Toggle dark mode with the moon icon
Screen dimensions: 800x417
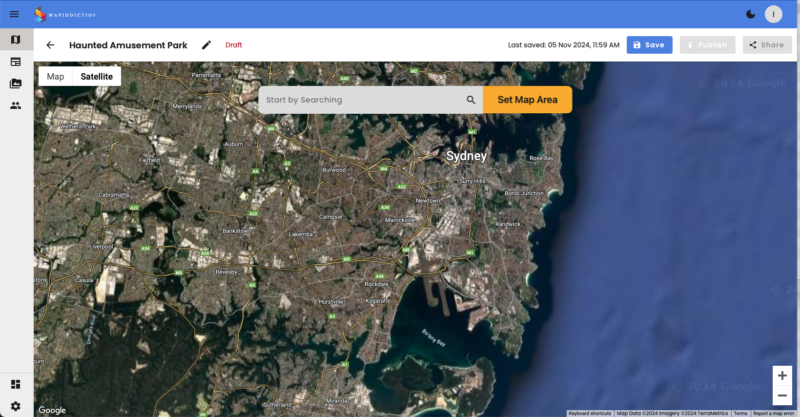tap(750, 14)
